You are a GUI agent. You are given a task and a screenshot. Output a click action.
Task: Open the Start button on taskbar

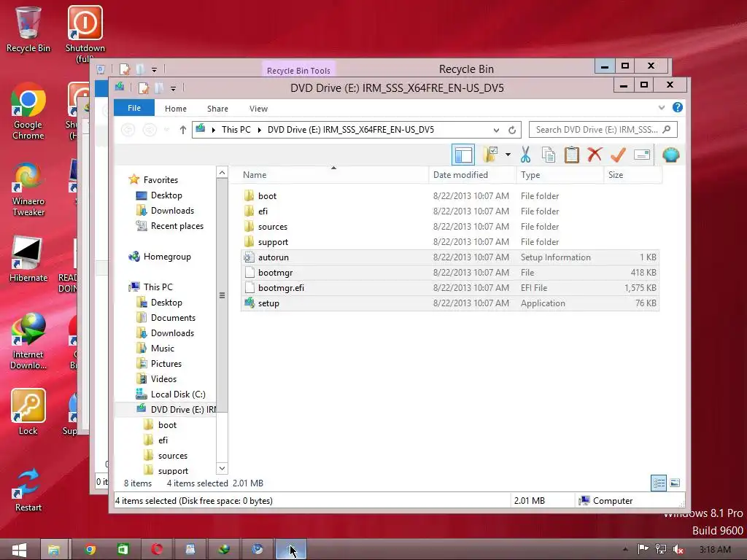click(x=19, y=550)
